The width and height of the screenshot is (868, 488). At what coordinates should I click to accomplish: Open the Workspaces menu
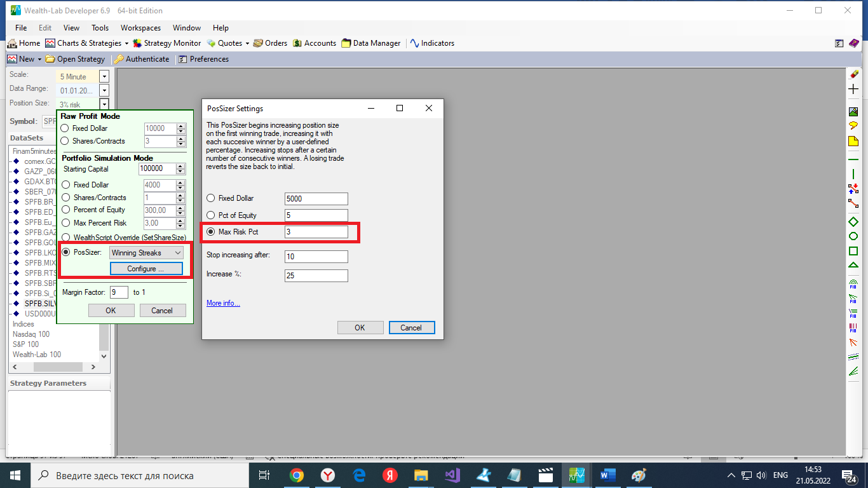point(140,28)
